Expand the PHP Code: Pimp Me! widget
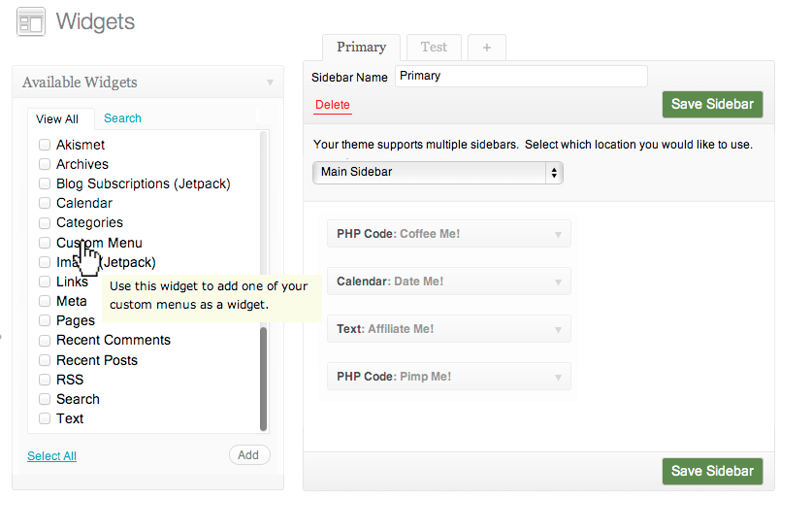Viewport: 812px width, 532px height. [558, 377]
